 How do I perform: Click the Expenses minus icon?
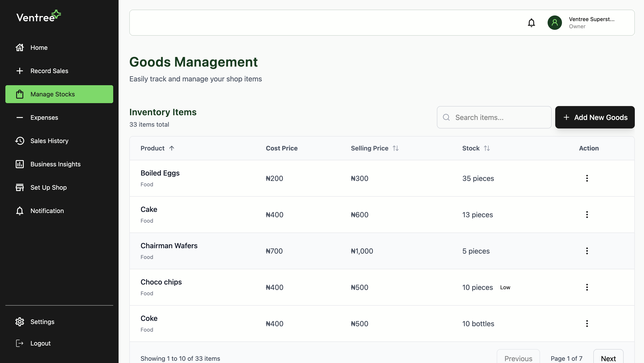pos(20,117)
